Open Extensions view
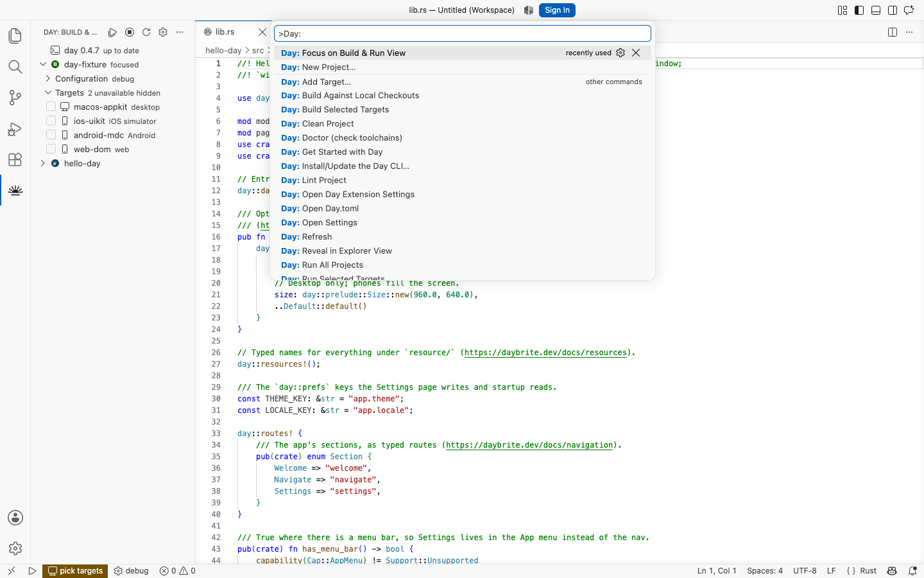Screen dimensions: 924x578 click(x=15, y=159)
